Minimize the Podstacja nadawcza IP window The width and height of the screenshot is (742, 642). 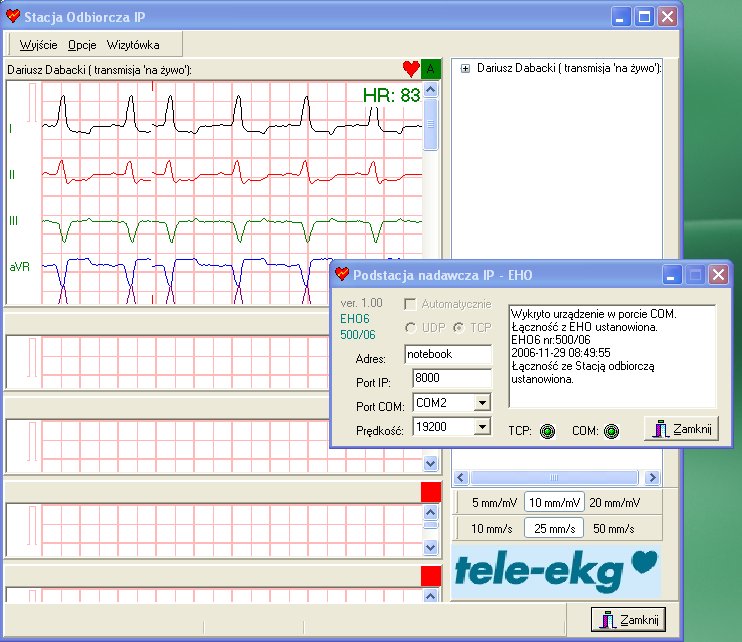pyautogui.click(x=671, y=275)
